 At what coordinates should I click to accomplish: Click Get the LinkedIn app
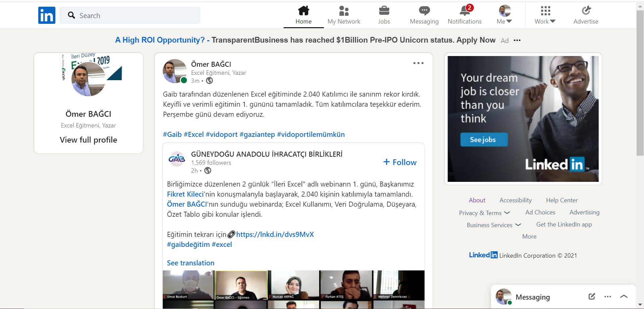pos(564,224)
